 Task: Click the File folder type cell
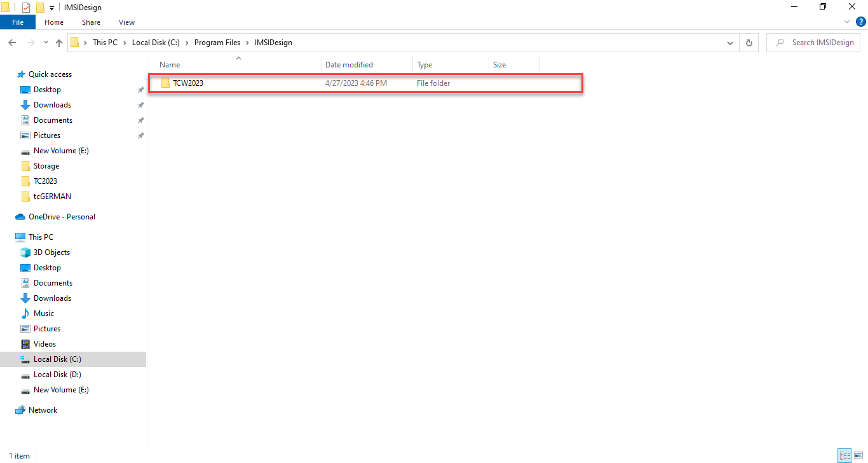[x=433, y=83]
